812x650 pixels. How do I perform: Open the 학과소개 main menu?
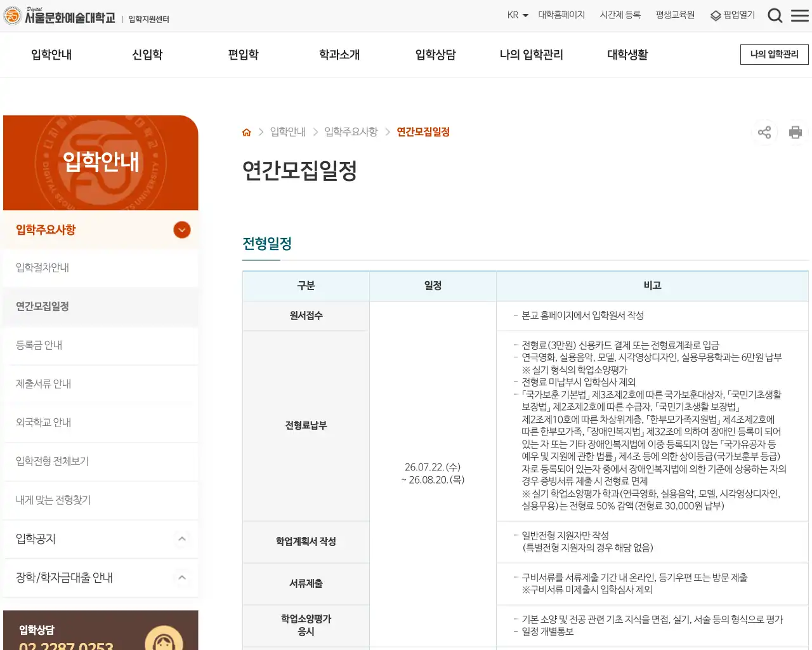(x=339, y=55)
